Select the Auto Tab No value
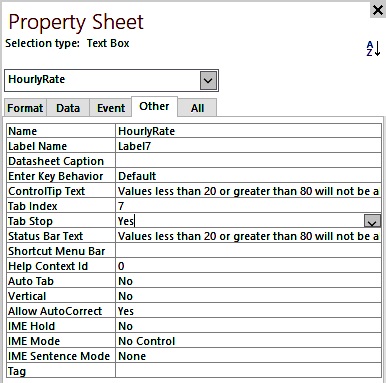386x383 pixels. pos(248,281)
